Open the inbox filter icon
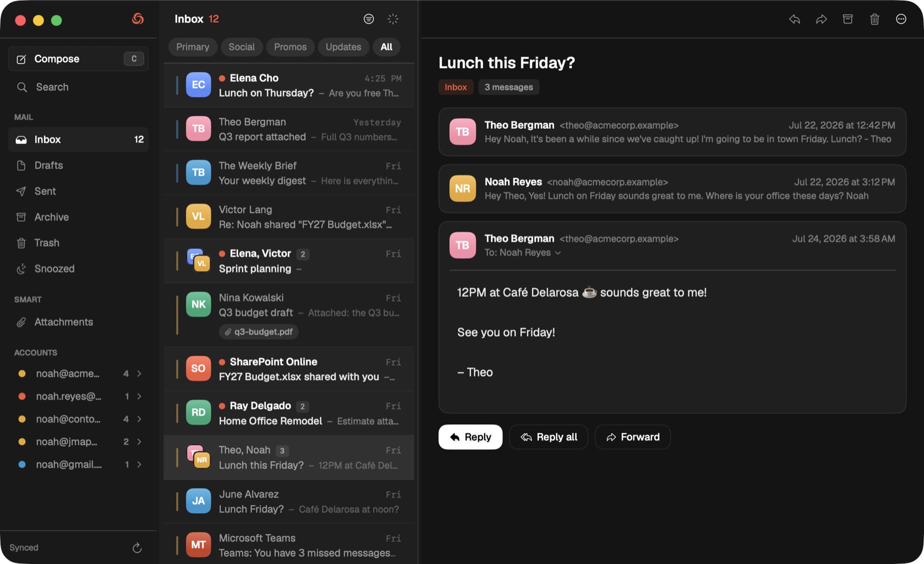Screen dimensions: 924x564 [368, 19]
